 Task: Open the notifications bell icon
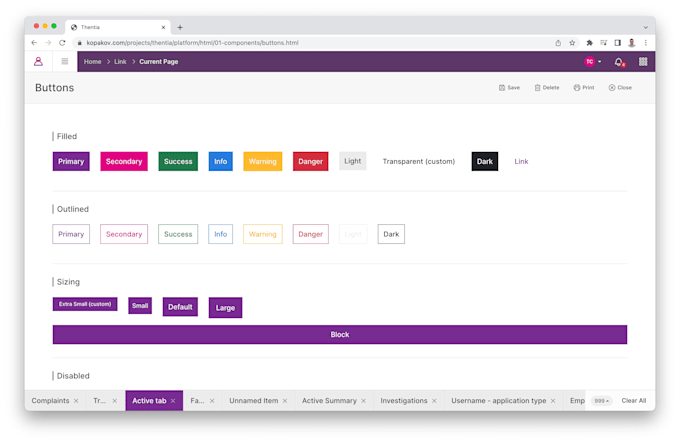pyautogui.click(x=619, y=62)
